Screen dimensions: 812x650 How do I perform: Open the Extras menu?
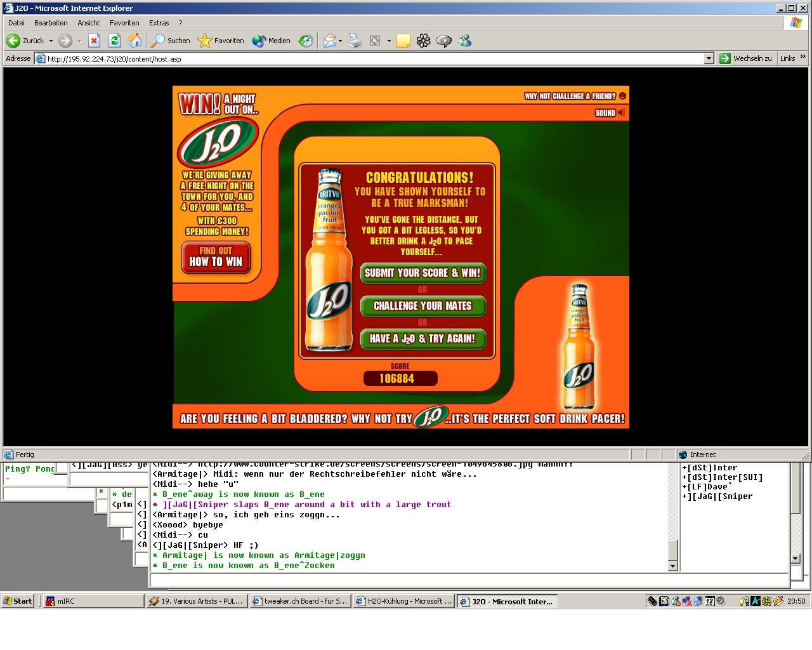click(159, 23)
